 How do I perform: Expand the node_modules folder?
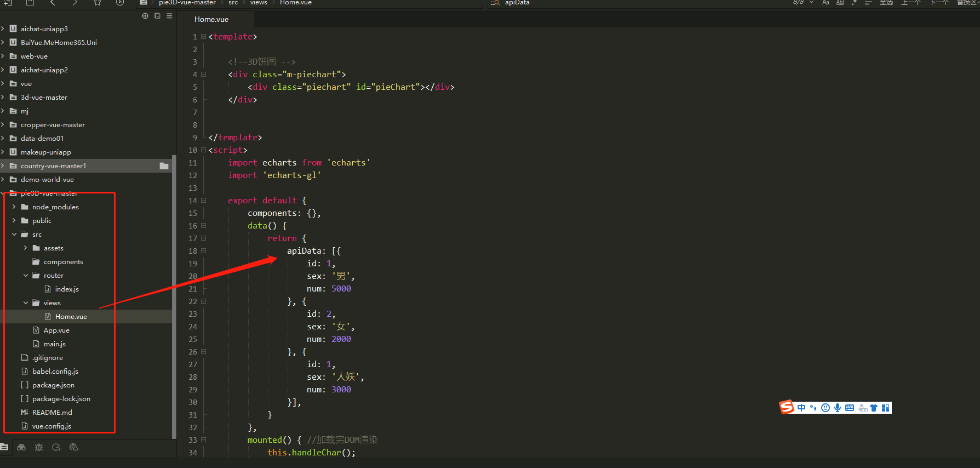pos(14,207)
